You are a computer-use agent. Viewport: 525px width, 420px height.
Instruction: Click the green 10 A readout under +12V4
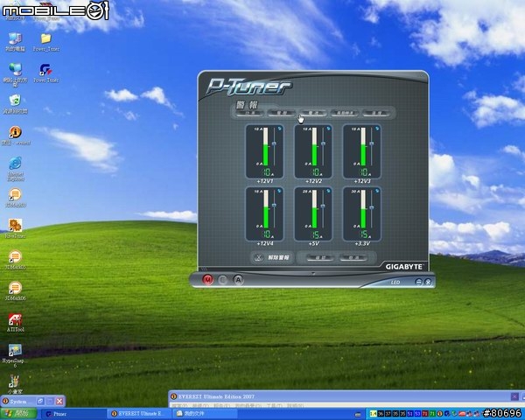[267, 234]
